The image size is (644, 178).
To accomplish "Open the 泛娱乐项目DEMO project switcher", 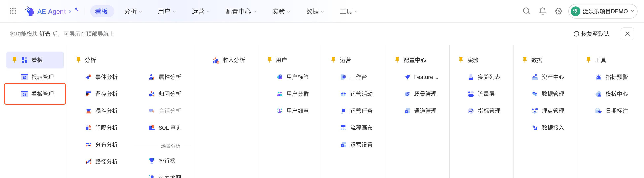I will [x=603, y=11].
